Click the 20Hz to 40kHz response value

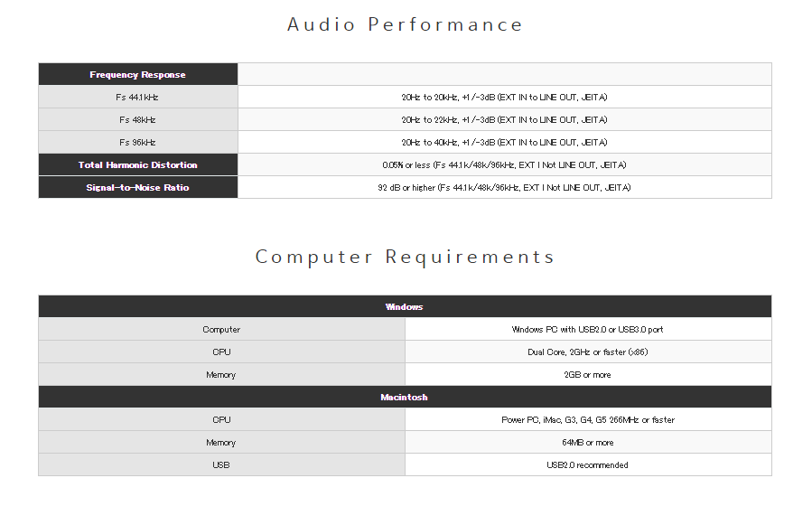coord(504,142)
